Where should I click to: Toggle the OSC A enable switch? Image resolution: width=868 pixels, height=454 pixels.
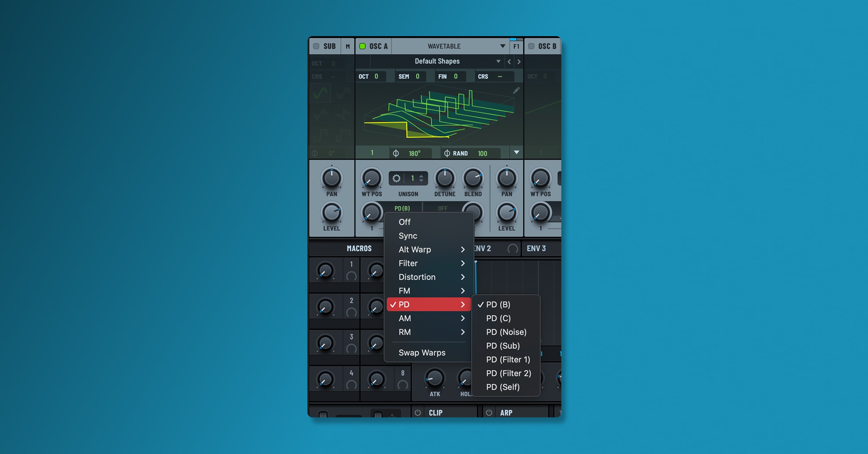coord(362,46)
